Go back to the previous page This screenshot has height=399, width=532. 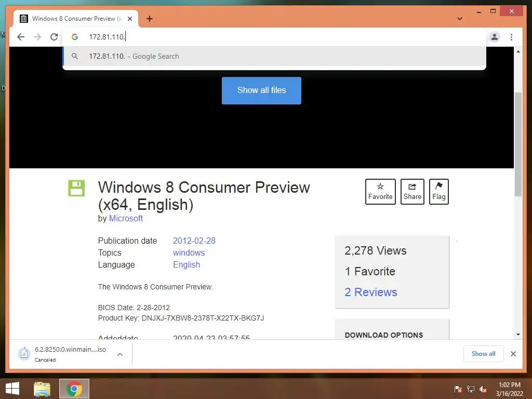pyautogui.click(x=21, y=37)
